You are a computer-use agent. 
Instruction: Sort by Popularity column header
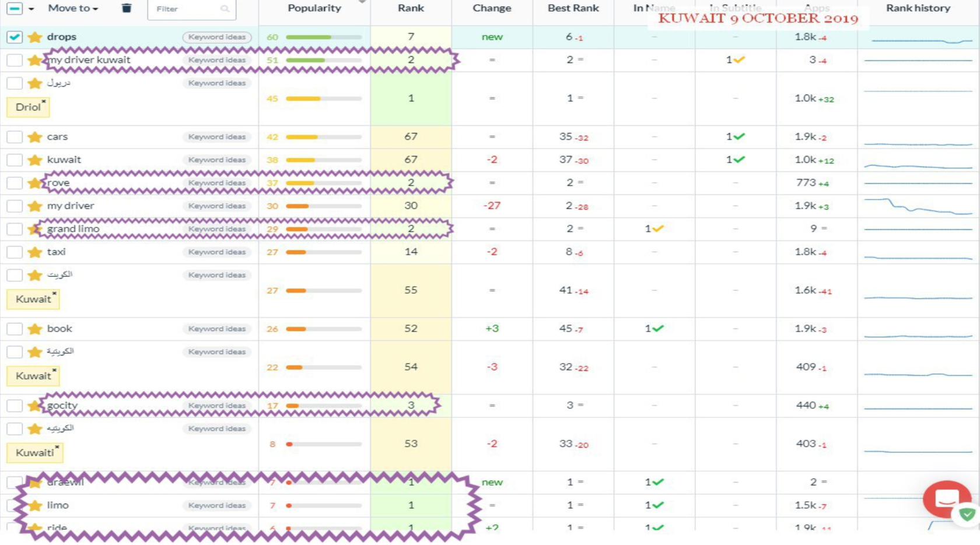[314, 8]
